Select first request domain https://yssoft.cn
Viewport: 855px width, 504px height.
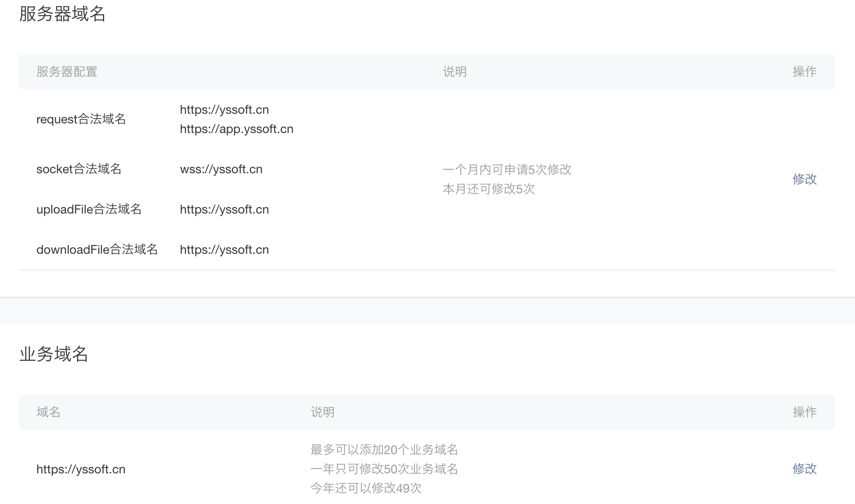point(224,110)
